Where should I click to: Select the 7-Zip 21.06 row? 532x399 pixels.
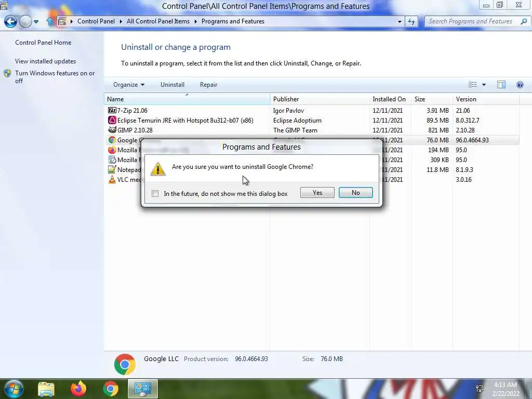[x=312, y=110]
